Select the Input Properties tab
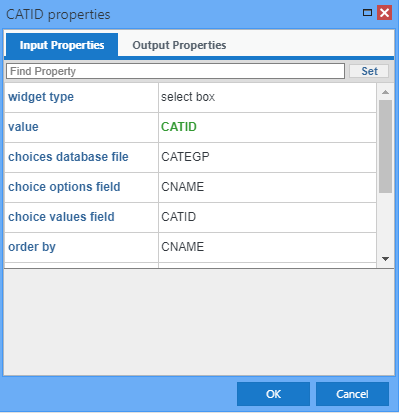Image resolution: width=399 pixels, height=413 pixels. point(62,45)
